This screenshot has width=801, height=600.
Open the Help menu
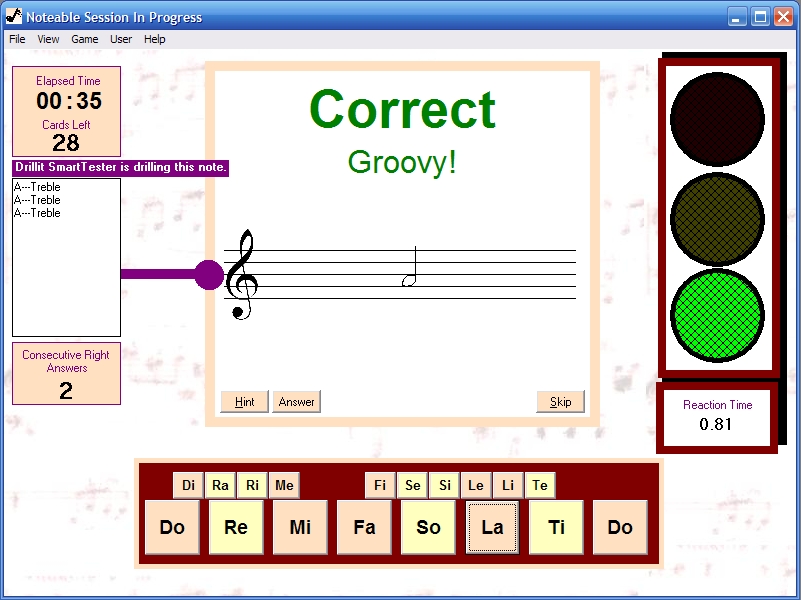pos(154,39)
